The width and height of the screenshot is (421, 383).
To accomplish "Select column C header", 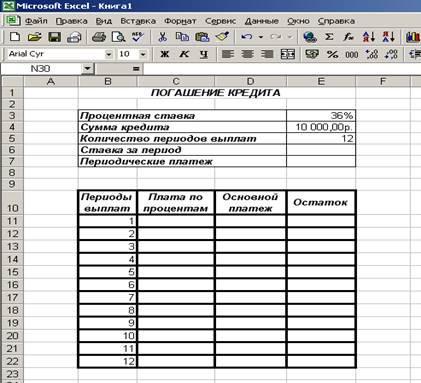I will click(x=176, y=81).
